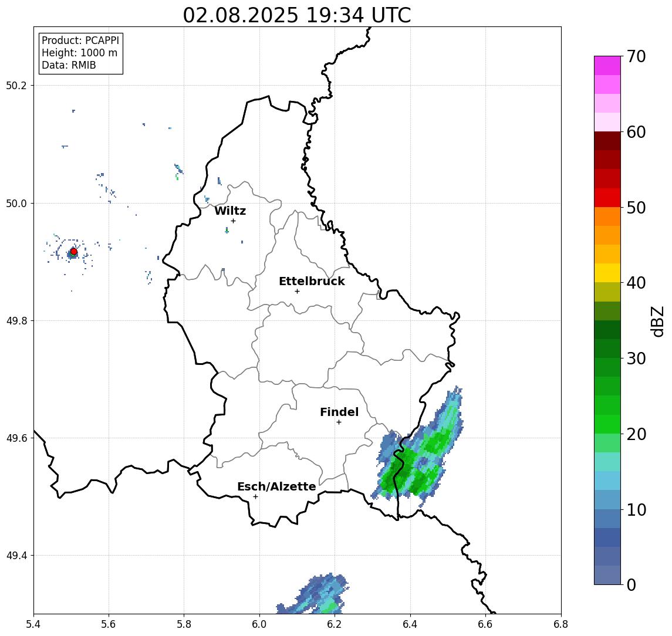Screen dimensions: 672x636
Task: Click the longitude tick label 5.6
Action: 109,624
